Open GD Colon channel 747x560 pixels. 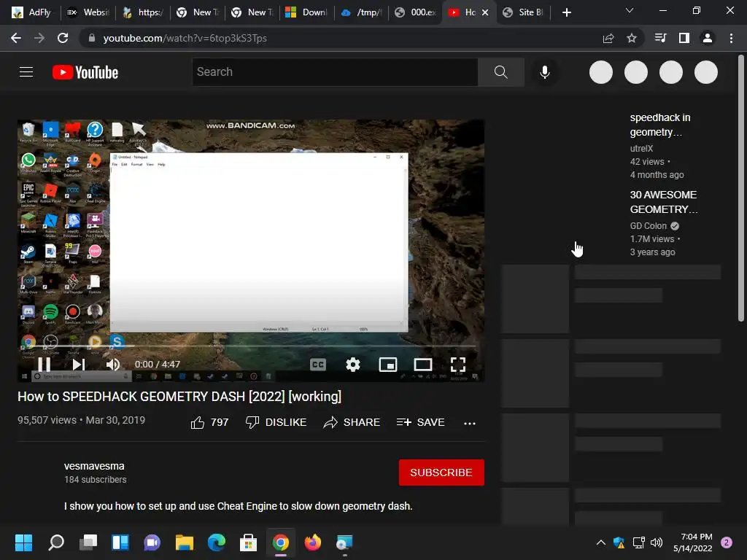(649, 226)
